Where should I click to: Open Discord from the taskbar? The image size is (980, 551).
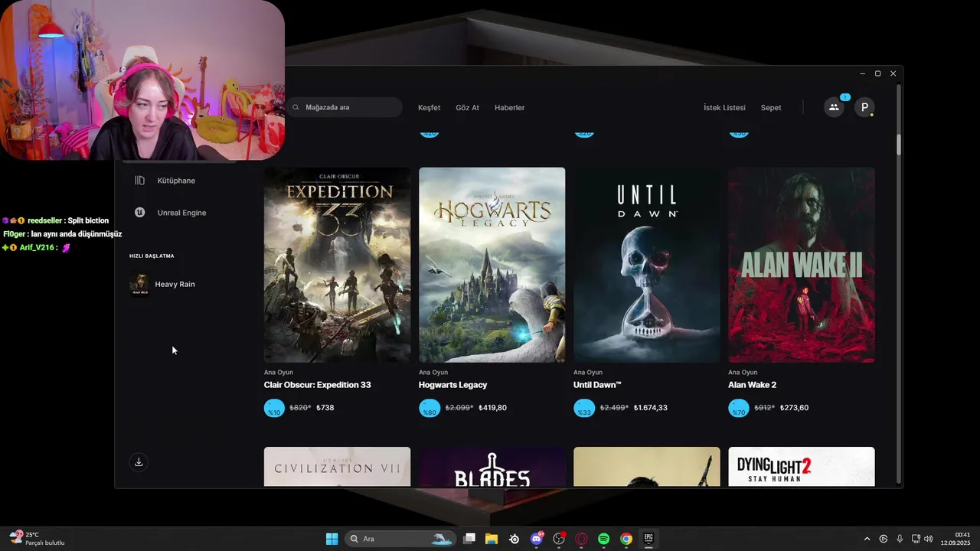pyautogui.click(x=537, y=539)
